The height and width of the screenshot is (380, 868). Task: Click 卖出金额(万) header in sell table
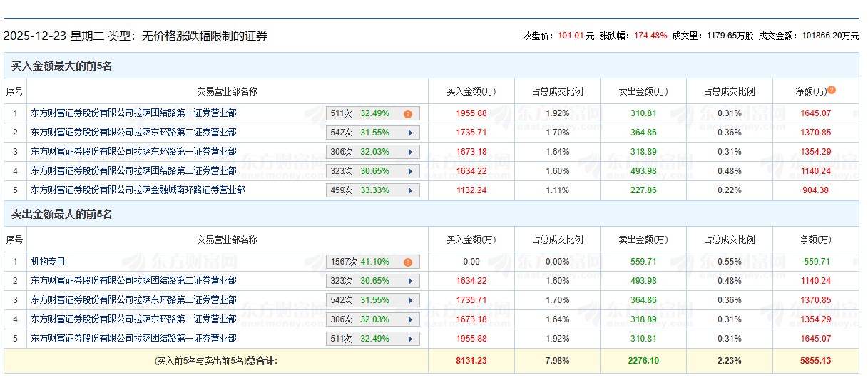[x=643, y=240]
